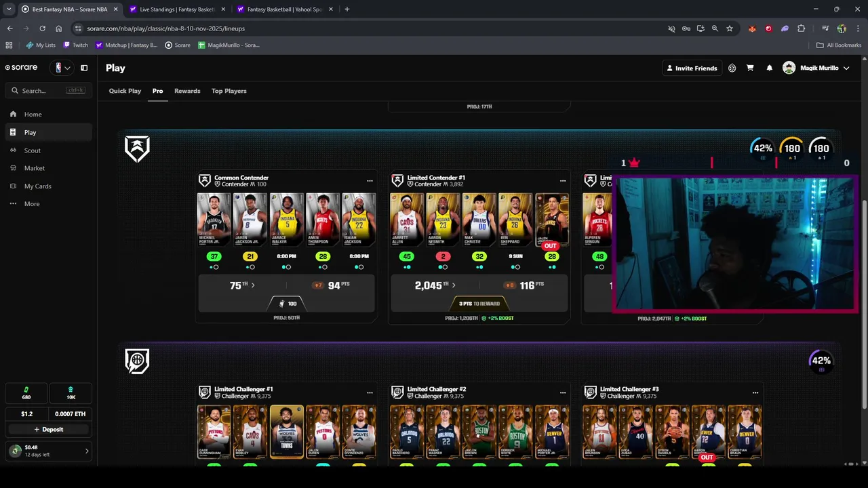Open the Extensions puzzle icon
This screenshot has width=868, height=488.
coord(801,28)
